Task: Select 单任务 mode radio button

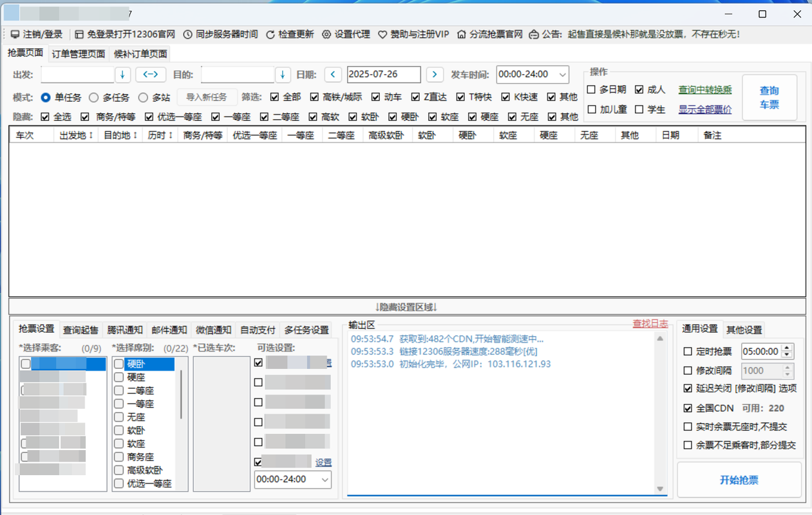Action: [x=46, y=97]
